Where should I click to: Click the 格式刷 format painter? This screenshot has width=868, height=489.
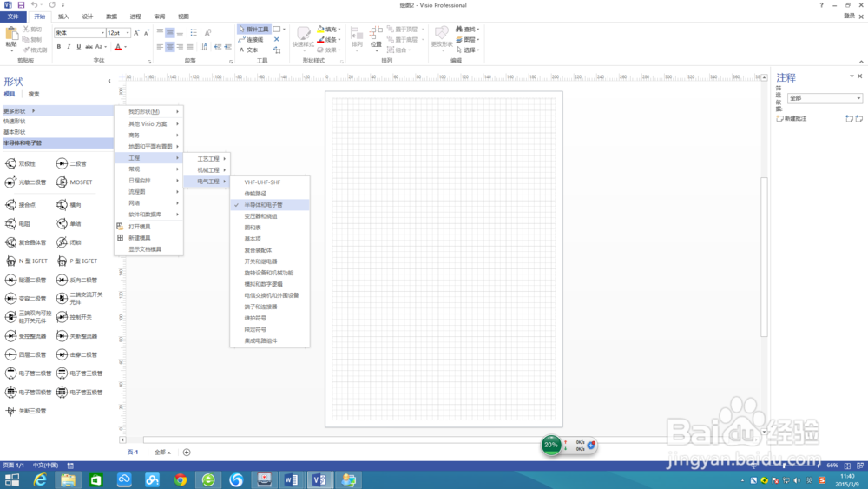coord(35,50)
